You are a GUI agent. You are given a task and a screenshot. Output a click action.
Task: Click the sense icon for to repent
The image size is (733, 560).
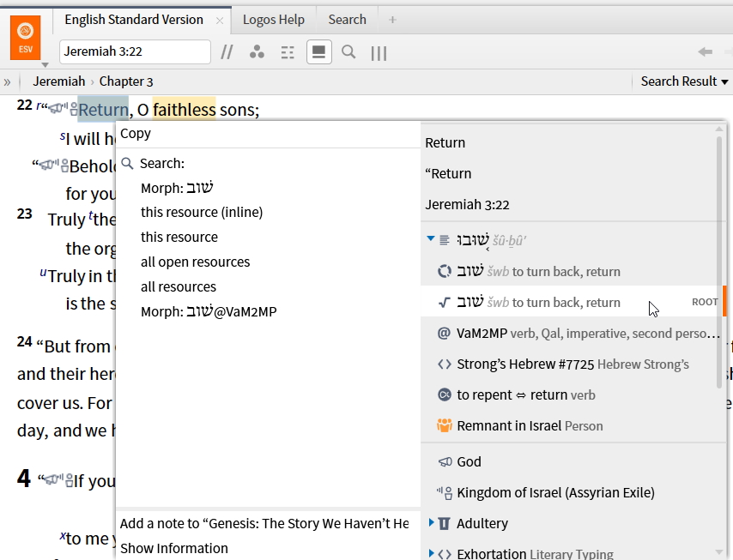(444, 394)
